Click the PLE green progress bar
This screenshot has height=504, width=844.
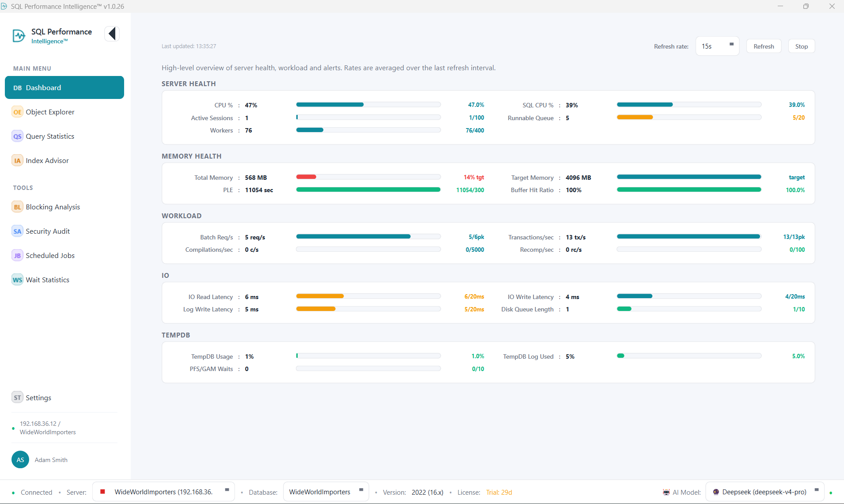(x=368, y=189)
